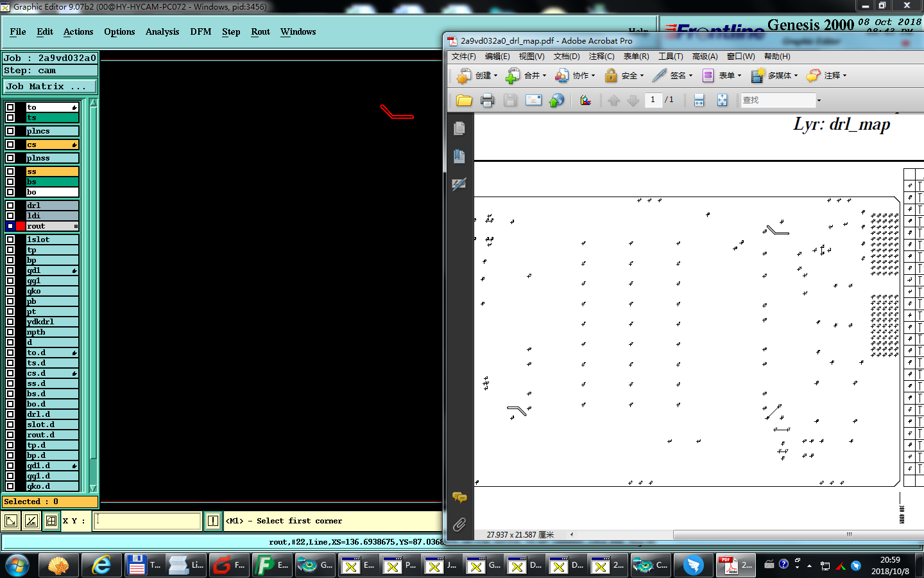Screen dimensions: 924x578
Task: Click the globe upload icon in Acrobat
Action: click(556, 100)
